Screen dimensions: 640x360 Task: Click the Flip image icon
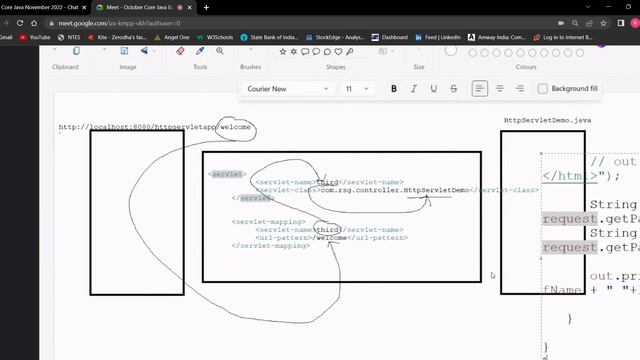pos(144,51)
